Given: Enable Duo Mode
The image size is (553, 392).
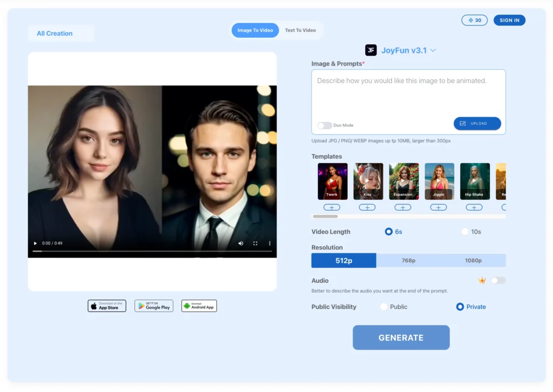Looking at the screenshot, I should [324, 125].
